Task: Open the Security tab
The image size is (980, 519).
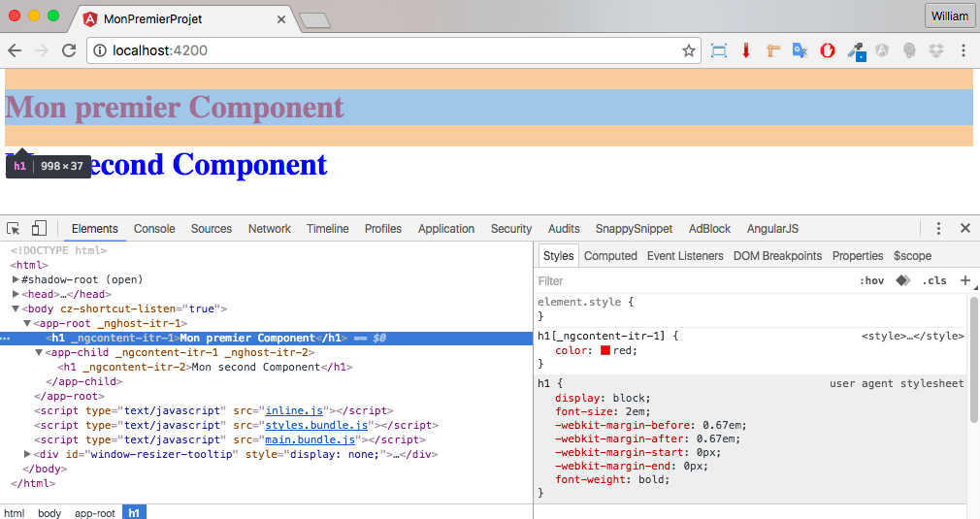Action: point(511,229)
